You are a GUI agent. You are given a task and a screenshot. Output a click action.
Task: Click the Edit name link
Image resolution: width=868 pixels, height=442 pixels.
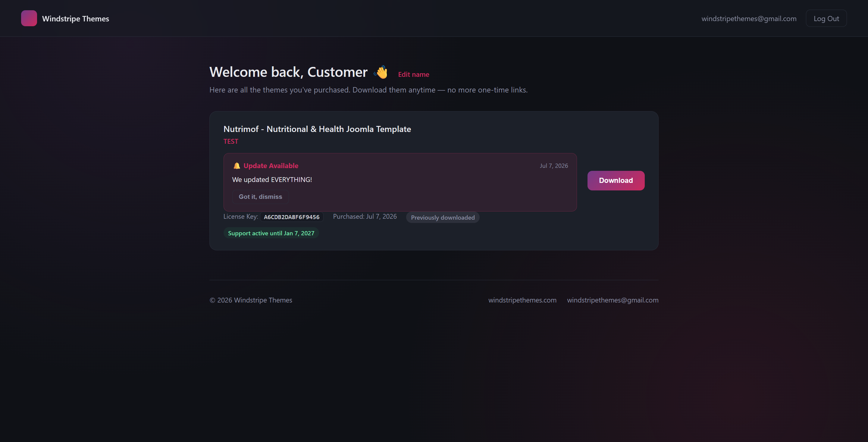[413, 74]
